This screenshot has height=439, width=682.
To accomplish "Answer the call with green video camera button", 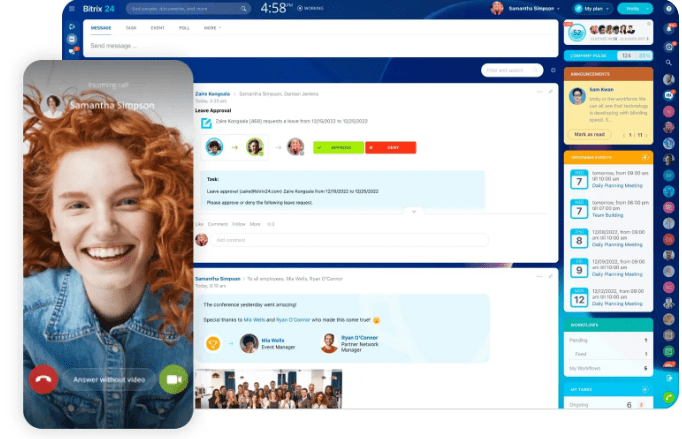I will (x=174, y=379).
